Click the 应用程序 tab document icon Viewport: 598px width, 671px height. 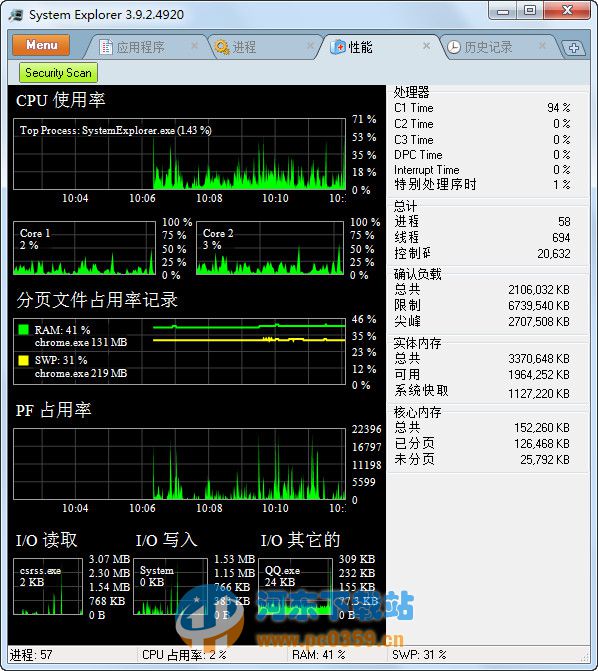106,47
